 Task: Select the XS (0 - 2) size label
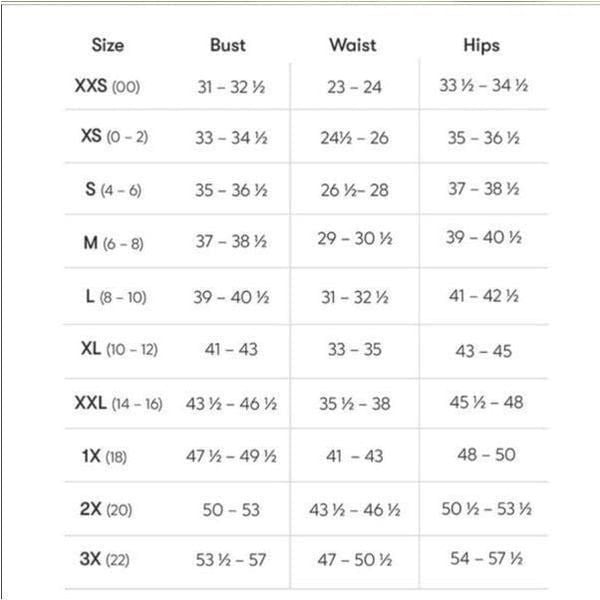click(x=114, y=136)
